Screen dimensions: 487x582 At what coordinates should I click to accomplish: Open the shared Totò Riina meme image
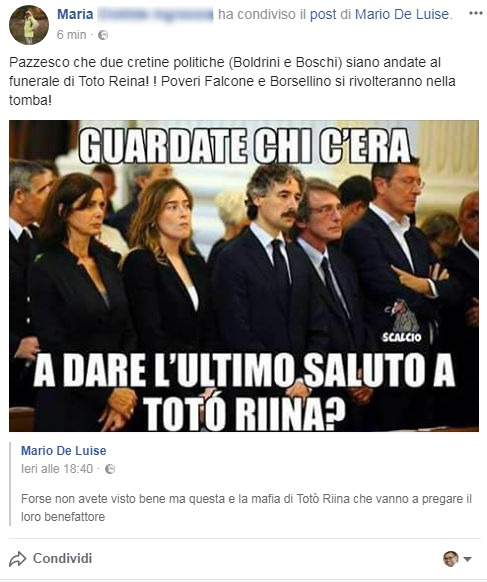click(244, 275)
